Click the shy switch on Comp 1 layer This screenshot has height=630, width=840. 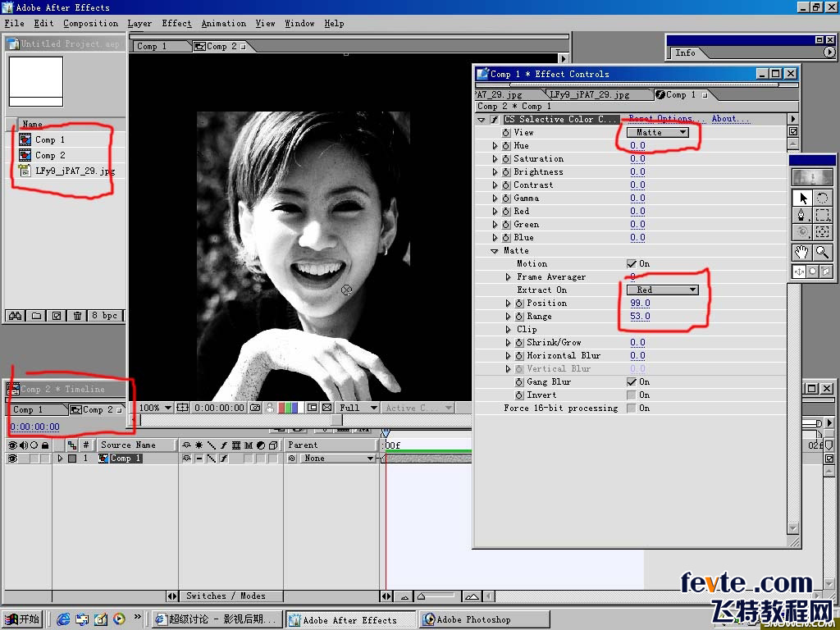187,459
